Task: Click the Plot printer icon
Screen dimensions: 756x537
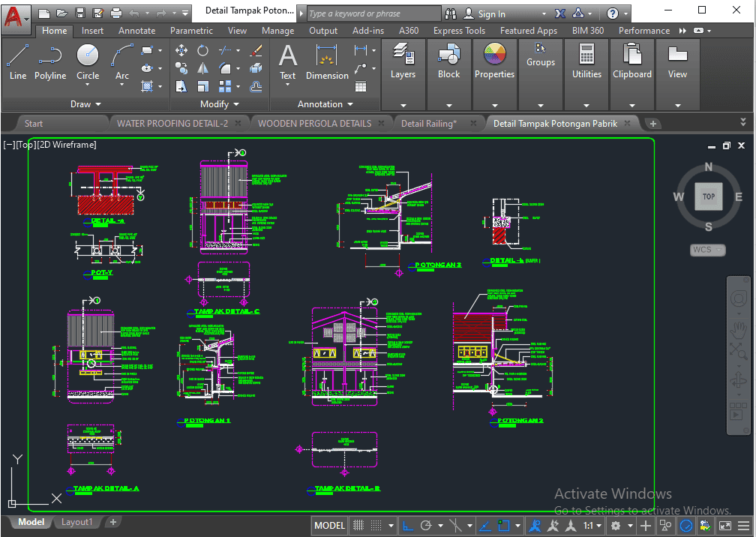Action: point(116,13)
